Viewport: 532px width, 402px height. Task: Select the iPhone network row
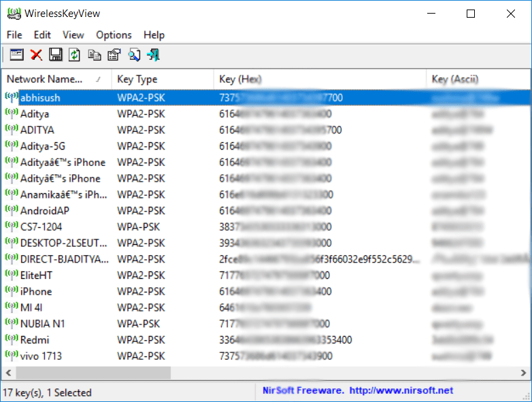click(266, 291)
